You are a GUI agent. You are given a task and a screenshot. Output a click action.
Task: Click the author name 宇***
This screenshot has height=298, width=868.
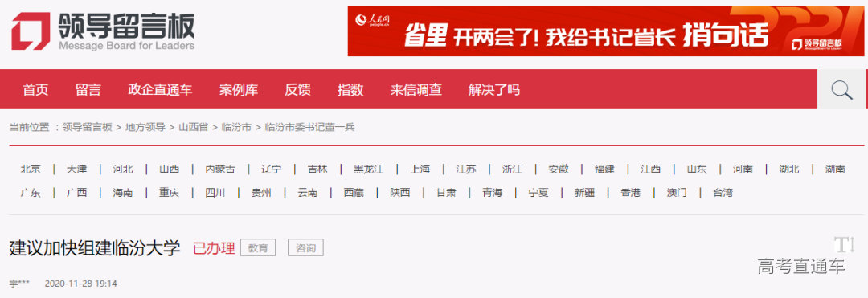click(x=19, y=284)
